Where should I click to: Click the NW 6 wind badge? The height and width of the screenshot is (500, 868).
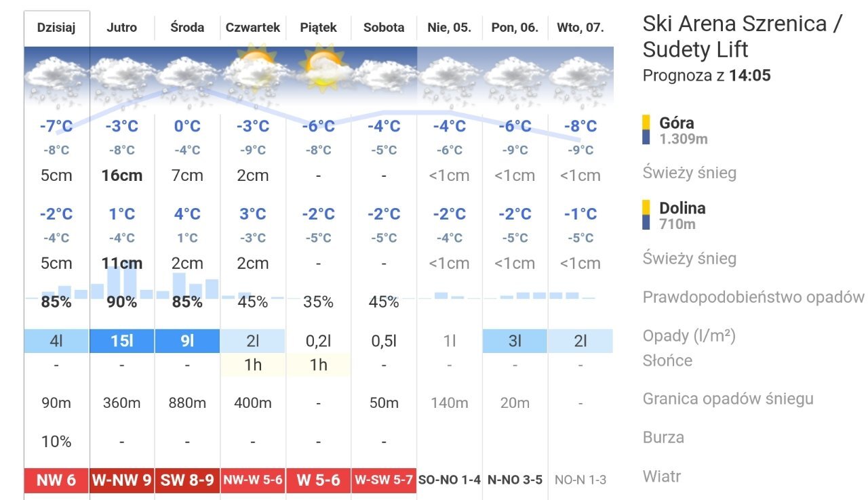click(x=56, y=480)
